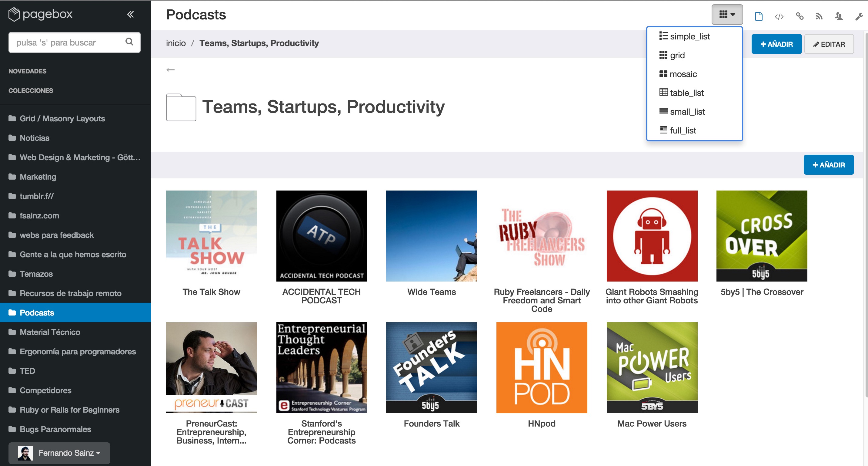The image size is (868, 466).
Task: Open Entrepreneurial Thought Leaders thumbnail
Action: coord(322,367)
